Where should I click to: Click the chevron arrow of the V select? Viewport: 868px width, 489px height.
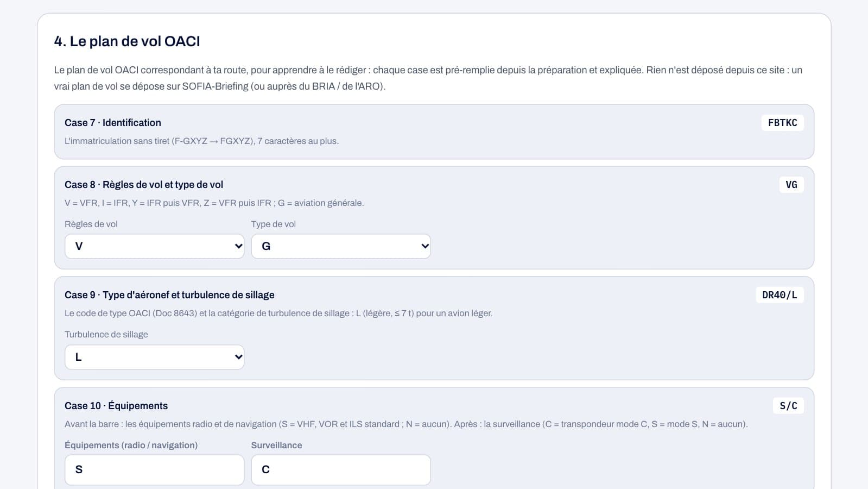click(x=238, y=246)
